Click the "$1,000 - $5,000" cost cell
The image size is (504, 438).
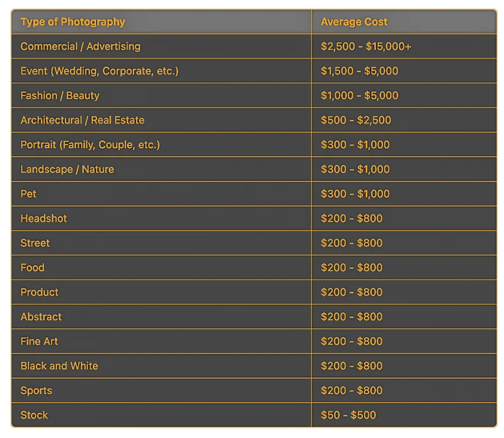[359, 96]
